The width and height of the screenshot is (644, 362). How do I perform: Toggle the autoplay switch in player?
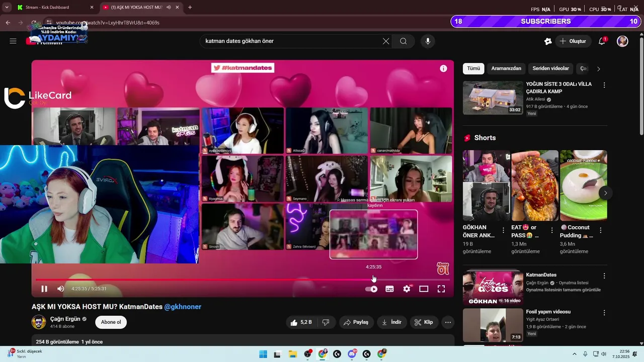click(x=371, y=289)
